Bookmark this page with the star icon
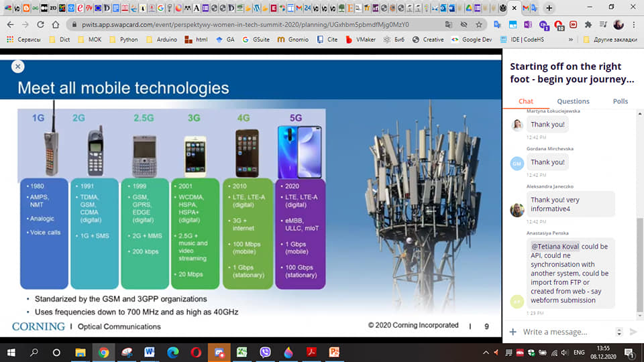This screenshot has width=644, height=362. 479,24
